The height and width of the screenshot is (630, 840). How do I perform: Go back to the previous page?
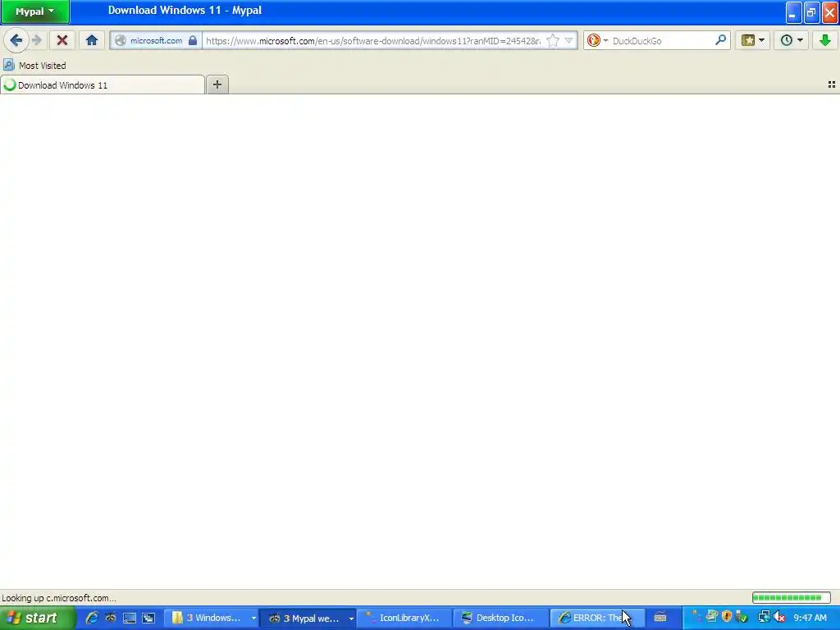16,40
